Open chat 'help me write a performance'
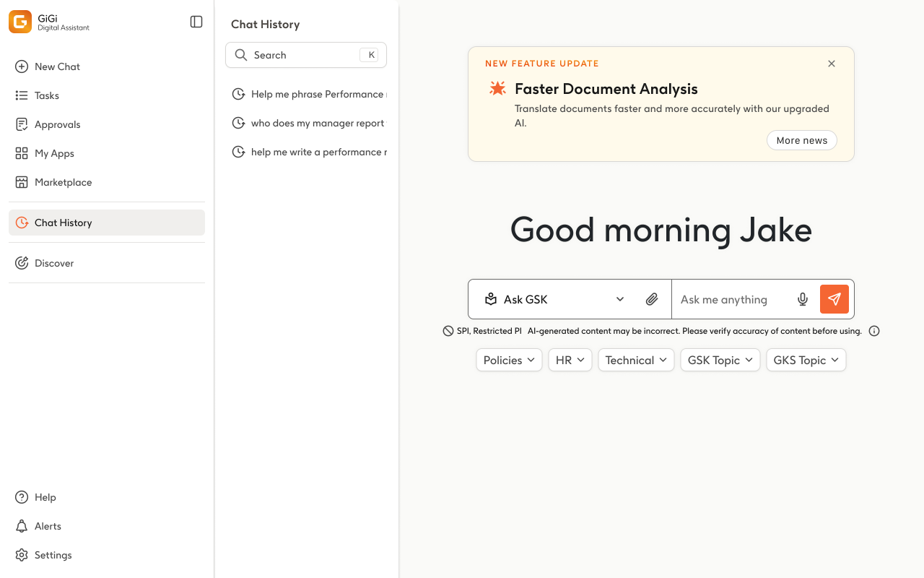Viewport: 924px width, 578px height. tap(306, 152)
